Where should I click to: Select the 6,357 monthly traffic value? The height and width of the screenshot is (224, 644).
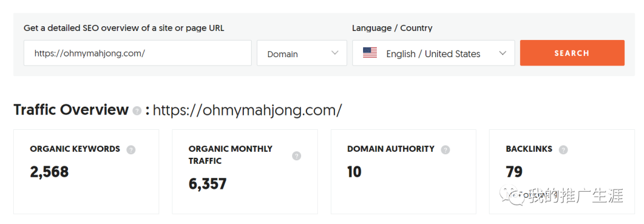pyautogui.click(x=208, y=184)
